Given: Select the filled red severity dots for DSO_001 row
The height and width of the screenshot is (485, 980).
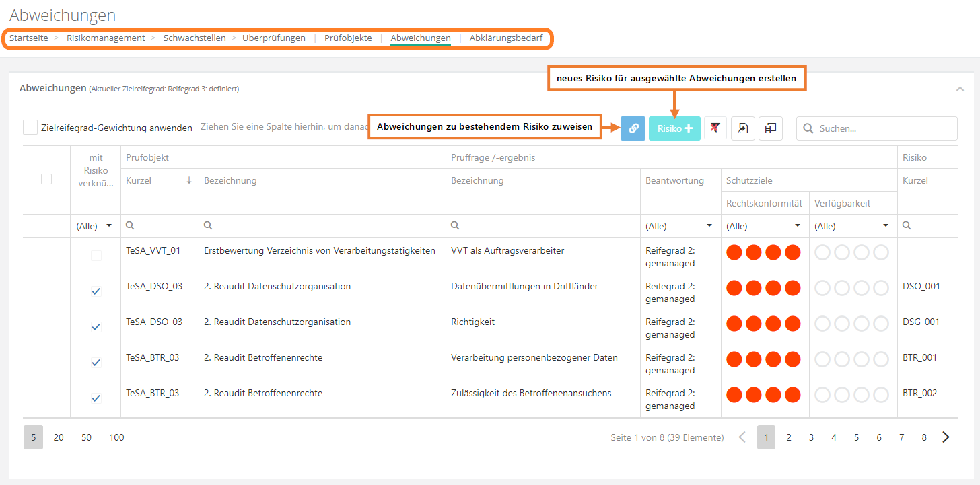Looking at the screenshot, I should pyautogui.click(x=763, y=288).
